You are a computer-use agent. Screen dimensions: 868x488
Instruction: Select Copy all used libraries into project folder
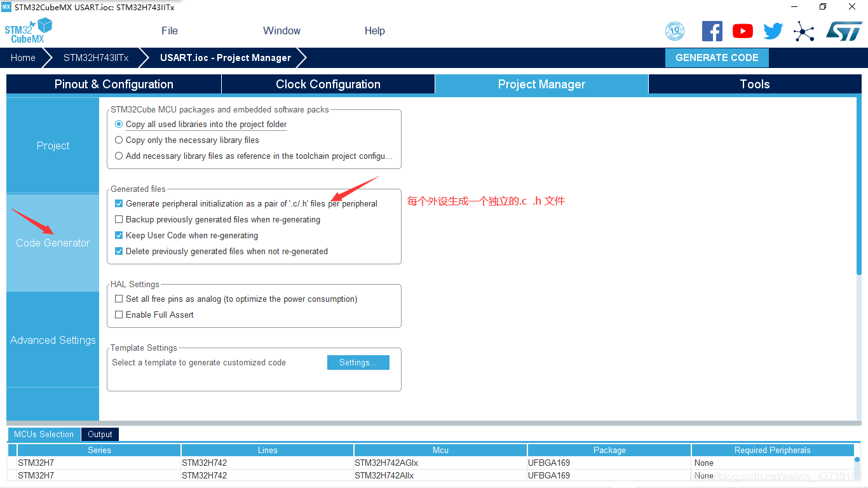(119, 124)
